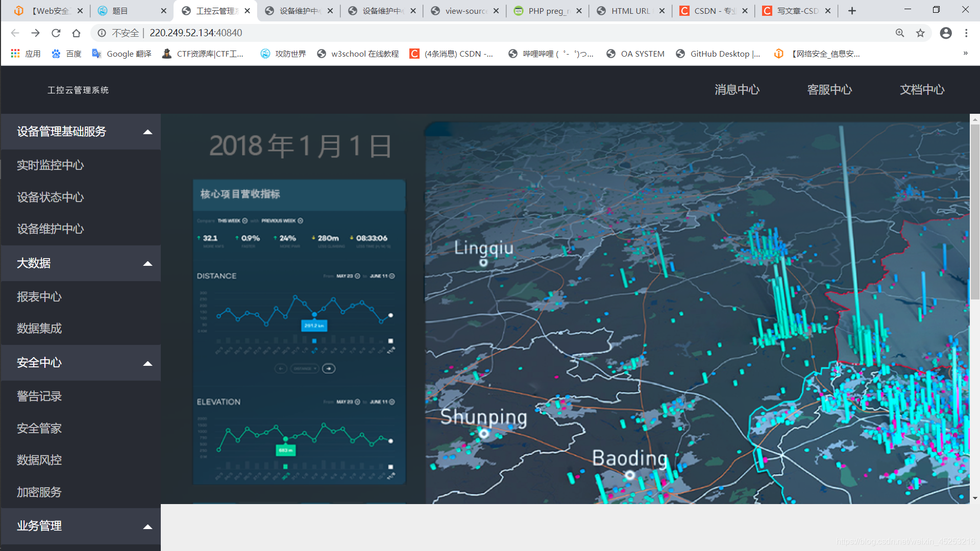This screenshot has height=551, width=980.
Task: Open the 百度 bookmark
Action: click(x=66, y=54)
